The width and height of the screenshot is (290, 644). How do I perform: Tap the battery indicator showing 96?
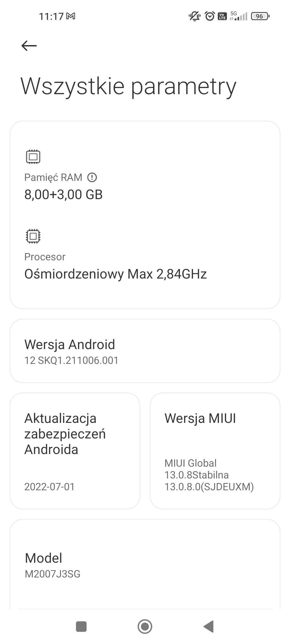pos(260,16)
